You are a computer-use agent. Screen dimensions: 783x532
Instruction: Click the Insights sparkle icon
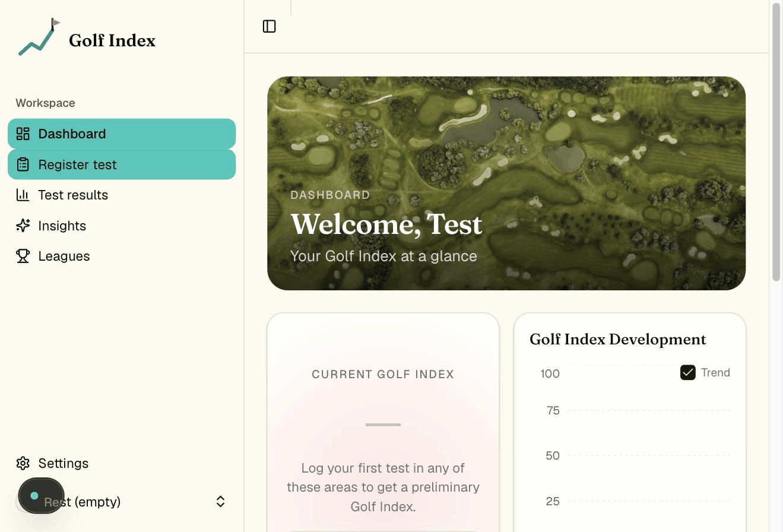(23, 226)
